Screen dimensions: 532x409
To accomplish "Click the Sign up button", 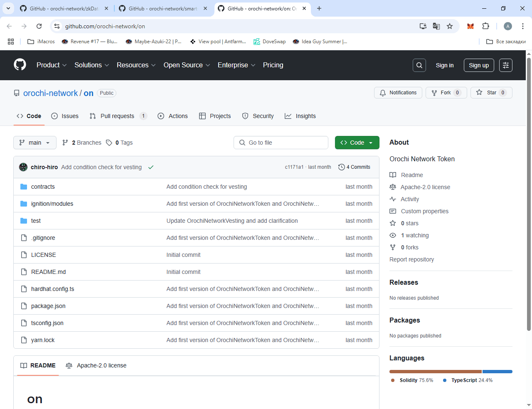I will click(x=479, y=65).
